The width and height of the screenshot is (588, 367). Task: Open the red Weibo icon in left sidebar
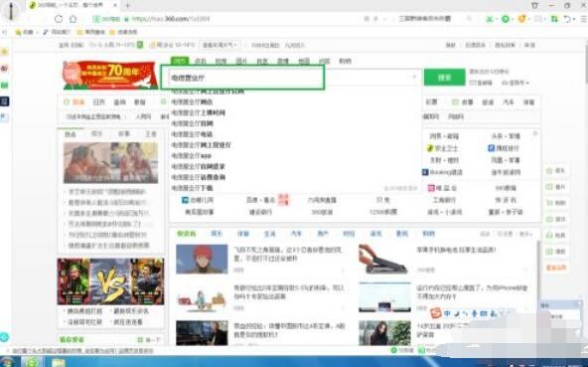5,69
